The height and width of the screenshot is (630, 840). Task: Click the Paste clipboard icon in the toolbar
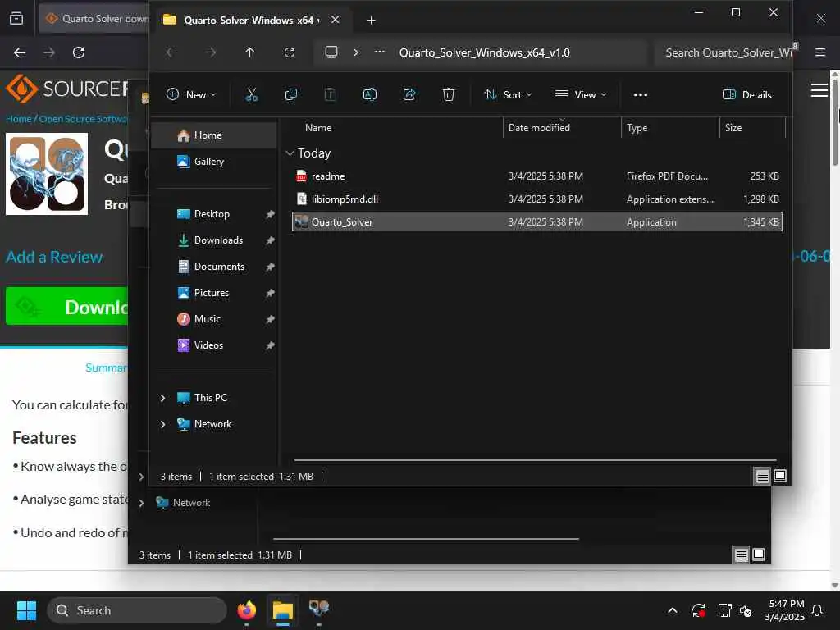[331, 95]
